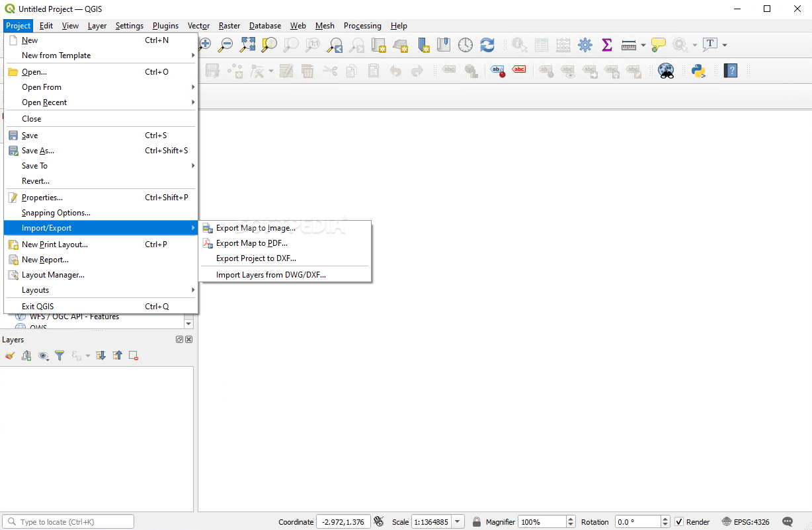Click the Remove Layer/Group icon
This screenshot has height=530, width=812.
point(134,356)
